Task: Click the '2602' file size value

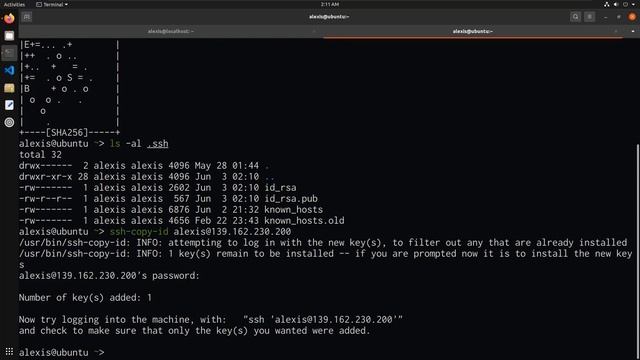Action: click(179, 188)
